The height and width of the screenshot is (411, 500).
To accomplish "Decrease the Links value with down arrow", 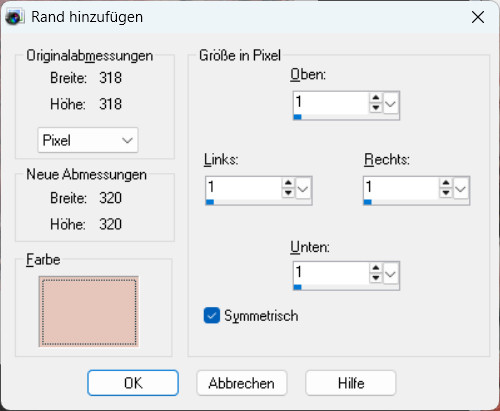I will click(x=288, y=193).
